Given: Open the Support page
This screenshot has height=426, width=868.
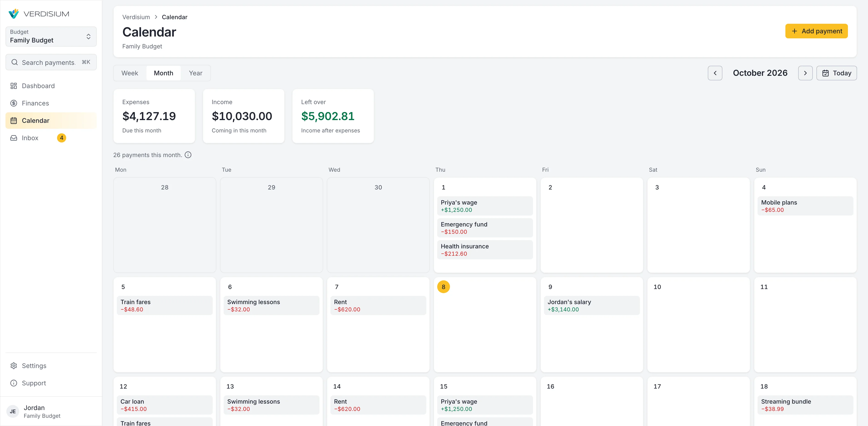Looking at the screenshot, I should pyautogui.click(x=51, y=383).
